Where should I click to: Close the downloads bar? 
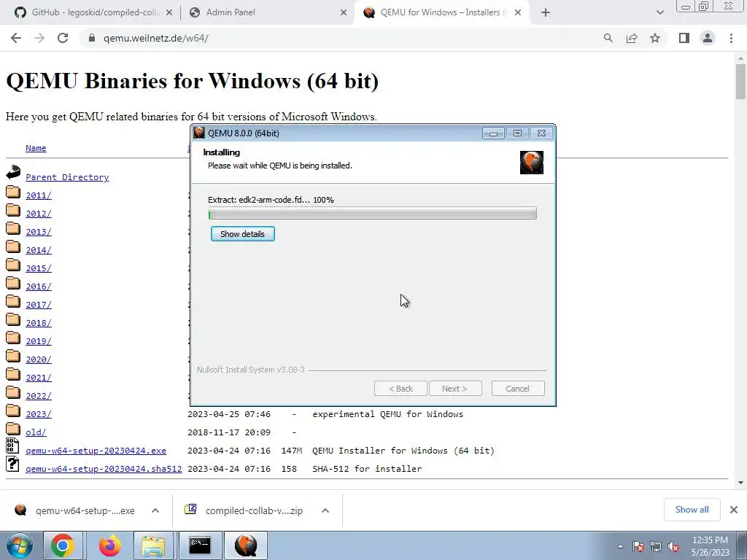pos(734,510)
